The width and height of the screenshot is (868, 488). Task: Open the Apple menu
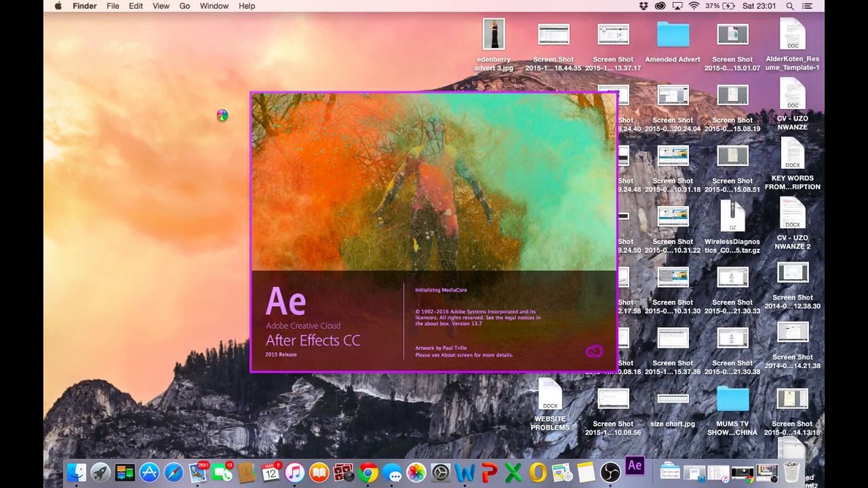point(58,6)
